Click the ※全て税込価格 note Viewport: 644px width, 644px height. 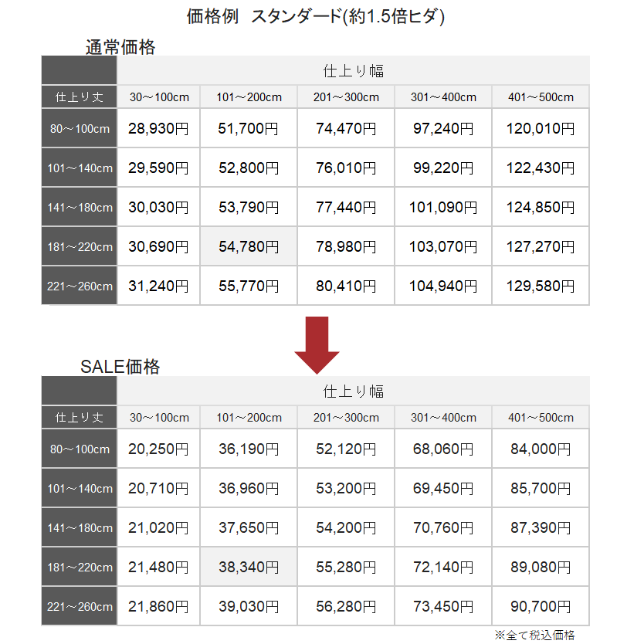535,635
